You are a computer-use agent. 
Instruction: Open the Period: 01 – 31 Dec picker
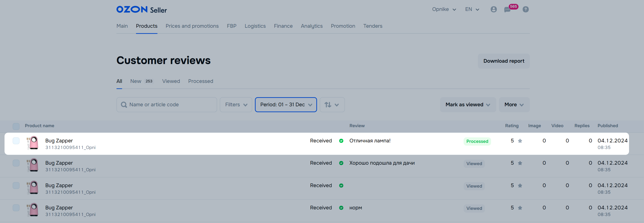tap(286, 105)
